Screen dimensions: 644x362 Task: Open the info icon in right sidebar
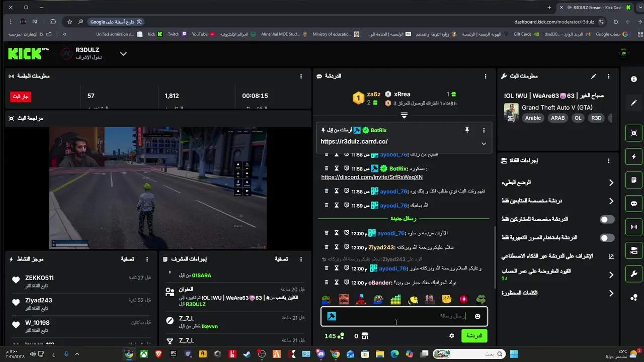tap(634, 79)
